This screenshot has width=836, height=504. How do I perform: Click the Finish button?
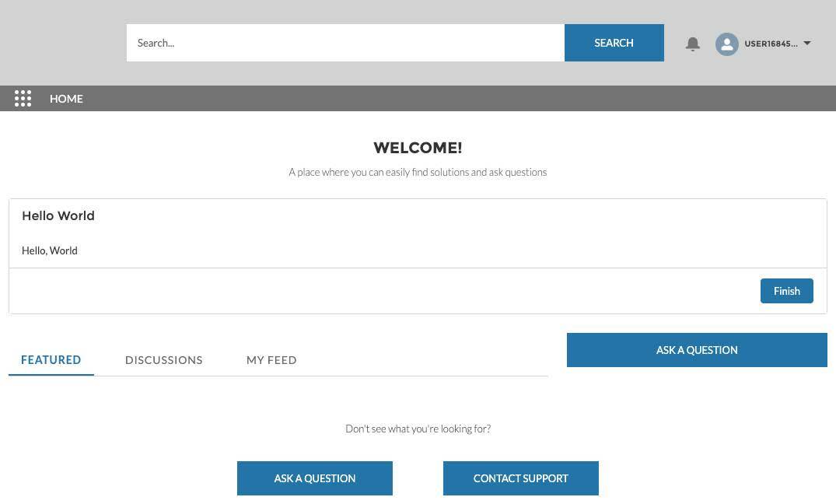click(x=786, y=291)
